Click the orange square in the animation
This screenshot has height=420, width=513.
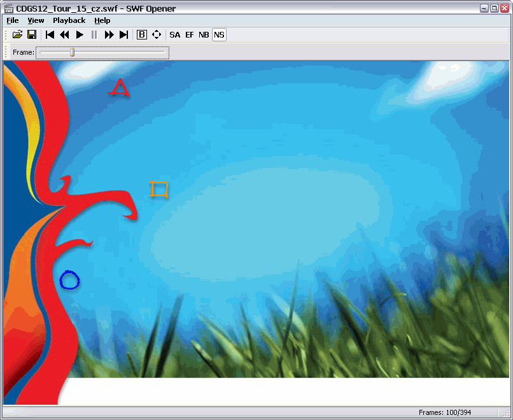coord(158,190)
